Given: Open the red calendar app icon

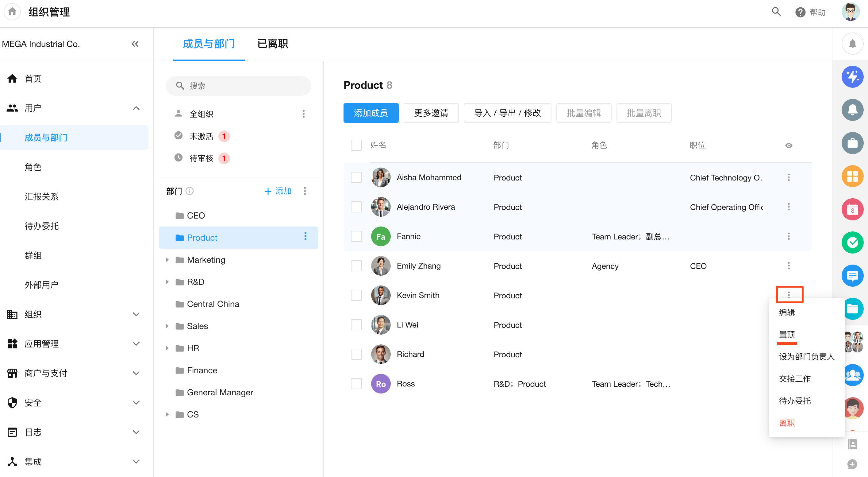Looking at the screenshot, I should (852, 209).
